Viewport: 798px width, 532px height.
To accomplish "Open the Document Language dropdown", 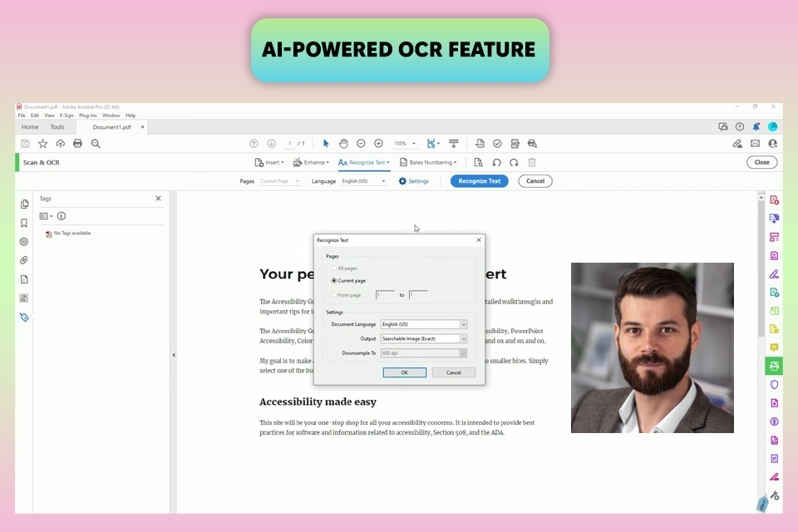I will coord(423,324).
